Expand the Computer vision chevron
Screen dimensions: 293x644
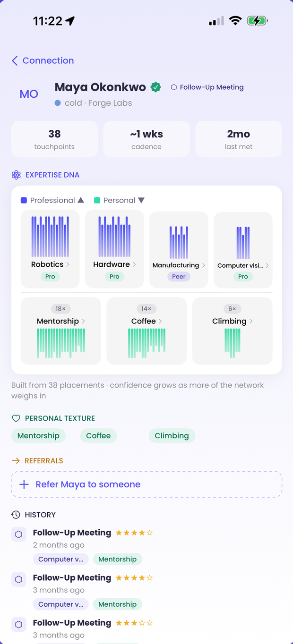pyautogui.click(x=267, y=265)
